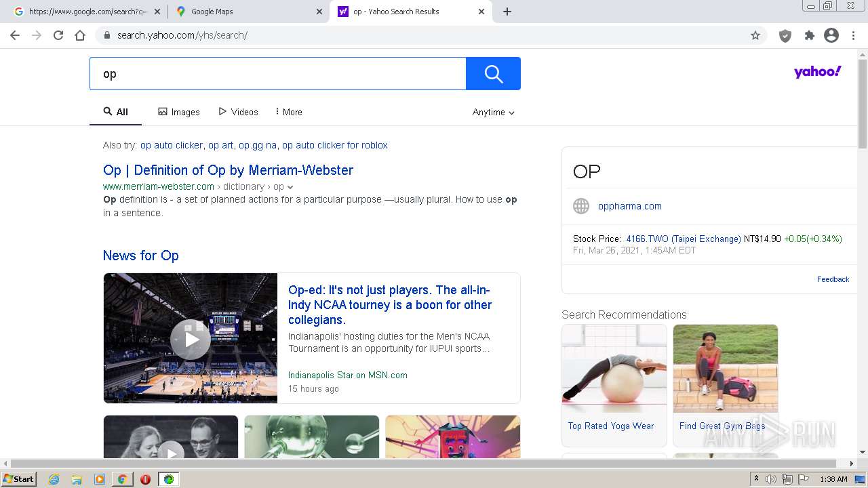Open the Op-ed NCAA tourney article
The image size is (868, 488).
pyautogui.click(x=390, y=305)
